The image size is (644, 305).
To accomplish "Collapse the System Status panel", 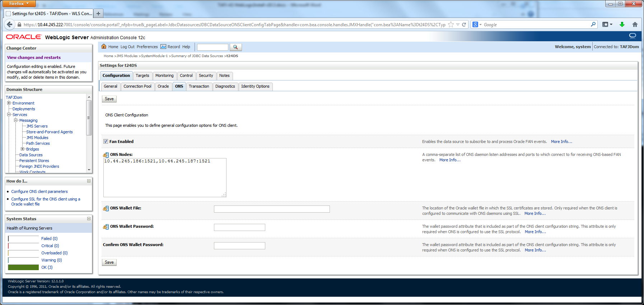I will 89,218.
